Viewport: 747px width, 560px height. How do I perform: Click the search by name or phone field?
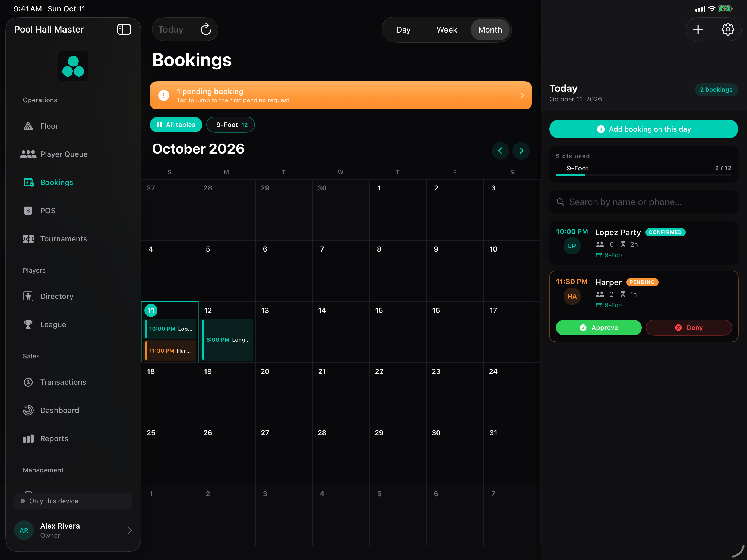pos(643,202)
